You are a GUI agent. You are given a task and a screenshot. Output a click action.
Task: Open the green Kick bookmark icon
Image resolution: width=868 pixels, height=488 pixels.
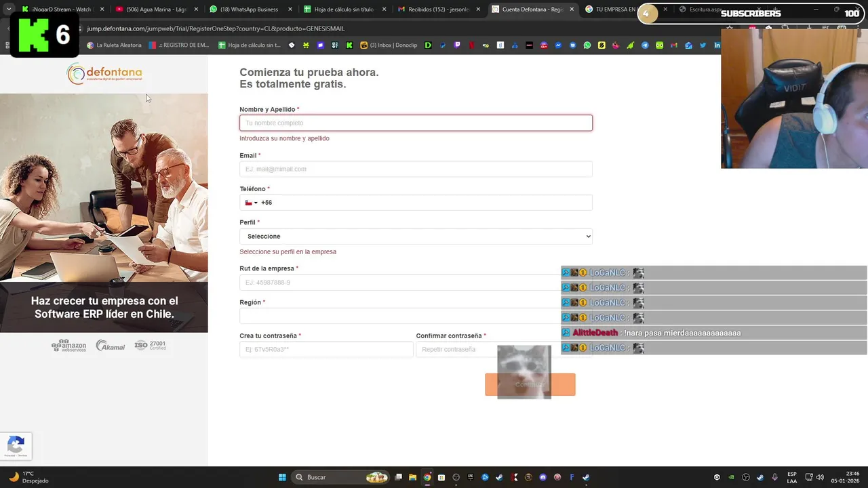[x=349, y=45]
